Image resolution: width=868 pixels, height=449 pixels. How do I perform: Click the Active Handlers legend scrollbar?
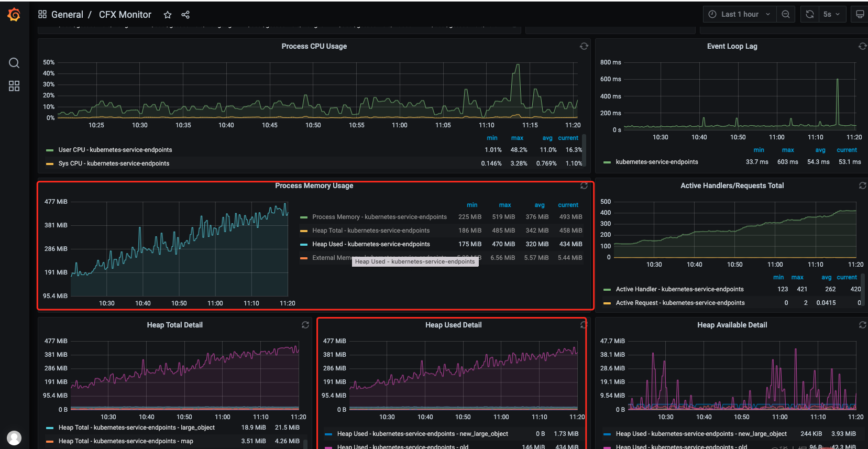(863, 290)
